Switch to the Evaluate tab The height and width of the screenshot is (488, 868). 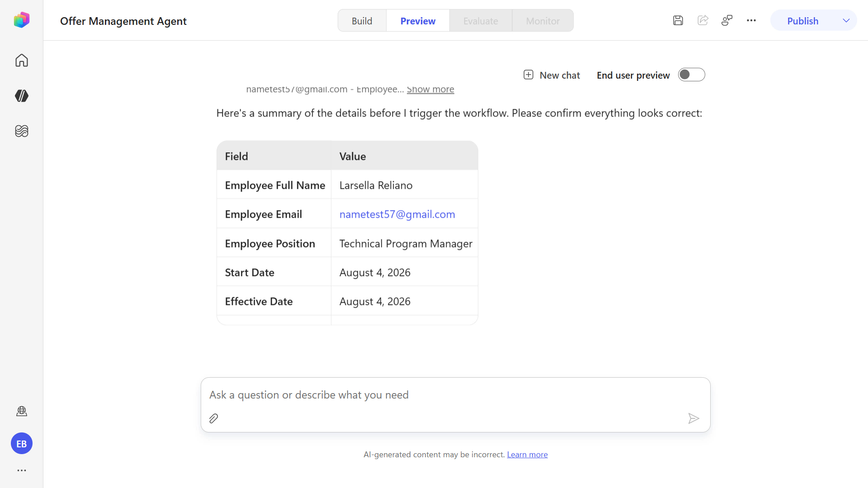tap(481, 21)
